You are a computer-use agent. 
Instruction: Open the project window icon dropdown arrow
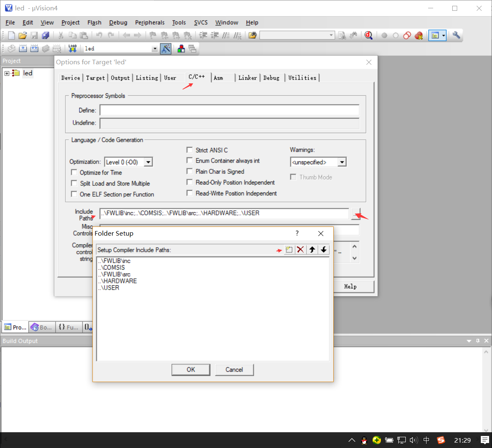[x=444, y=36]
